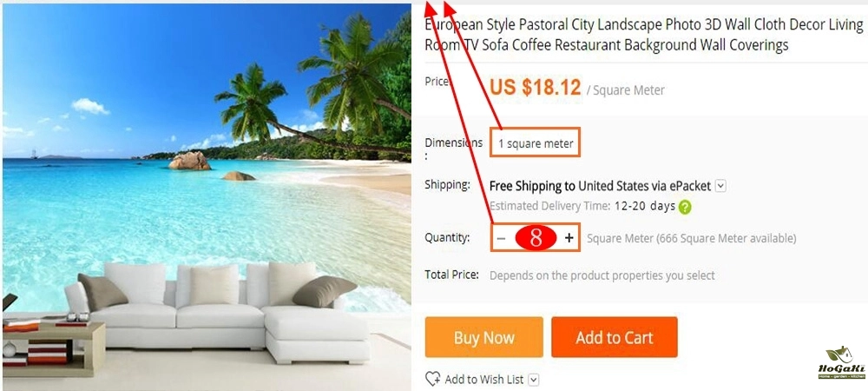Image resolution: width=868 pixels, height=391 pixels.
Task: Click the product title text
Action: [644, 35]
